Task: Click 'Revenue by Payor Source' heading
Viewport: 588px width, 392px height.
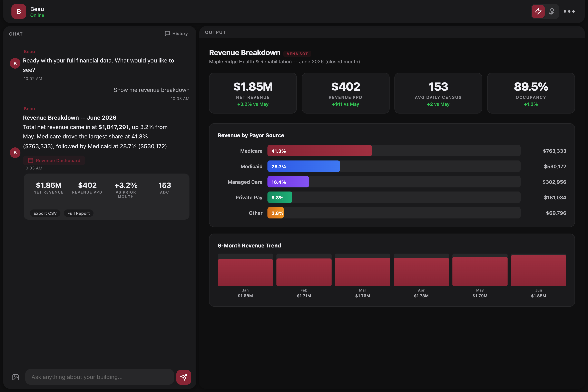Action: [251, 135]
